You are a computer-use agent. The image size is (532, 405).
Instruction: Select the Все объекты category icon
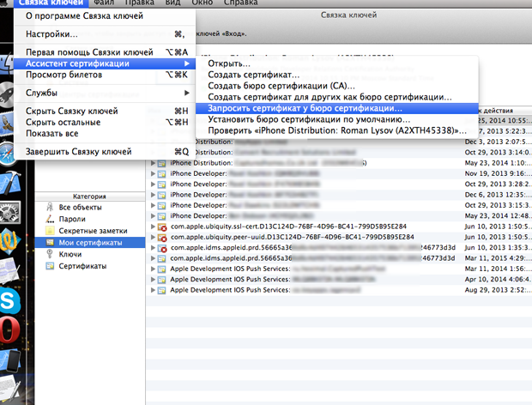[x=50, y=208]
